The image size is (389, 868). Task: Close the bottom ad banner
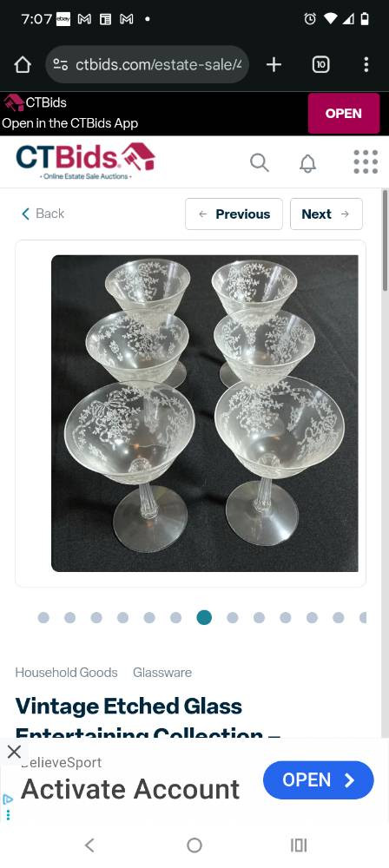[14, 752]
